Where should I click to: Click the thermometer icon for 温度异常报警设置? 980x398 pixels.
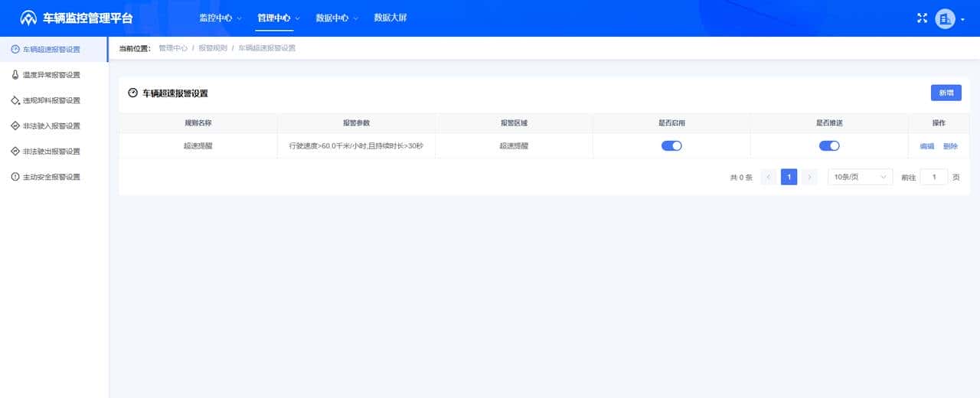coord(15,75)
